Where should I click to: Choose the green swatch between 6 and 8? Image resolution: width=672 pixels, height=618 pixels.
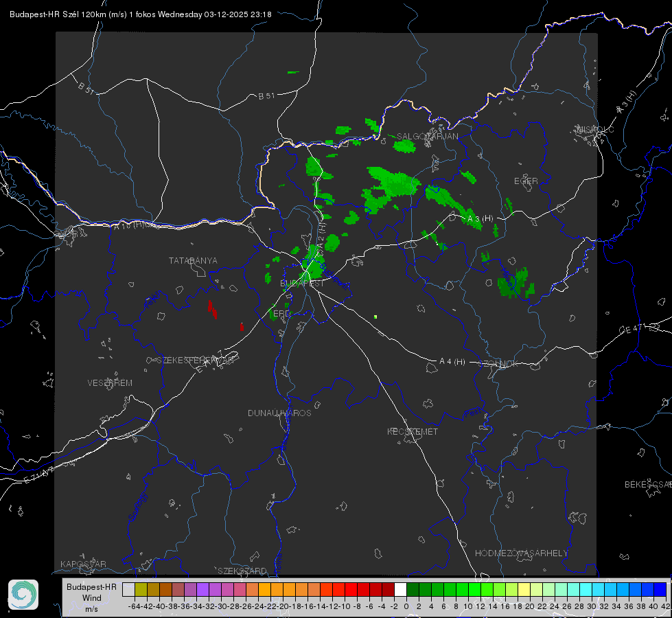(x=450, y=589)
